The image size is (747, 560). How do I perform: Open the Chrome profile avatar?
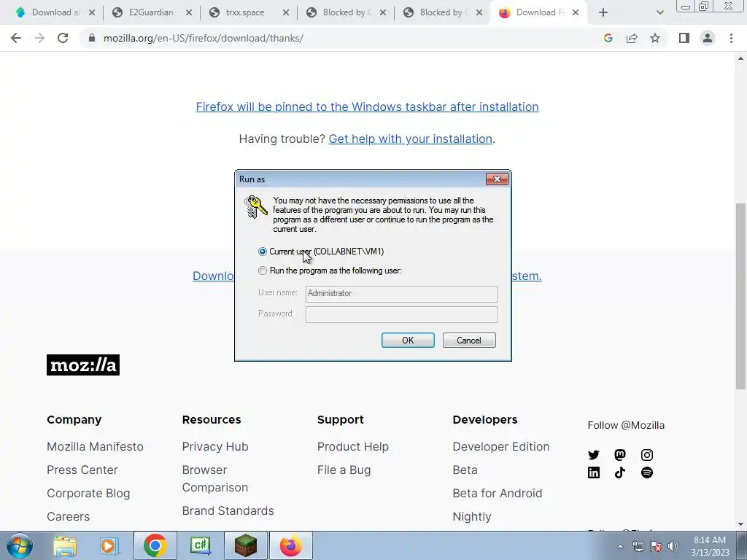pos(708,38)
